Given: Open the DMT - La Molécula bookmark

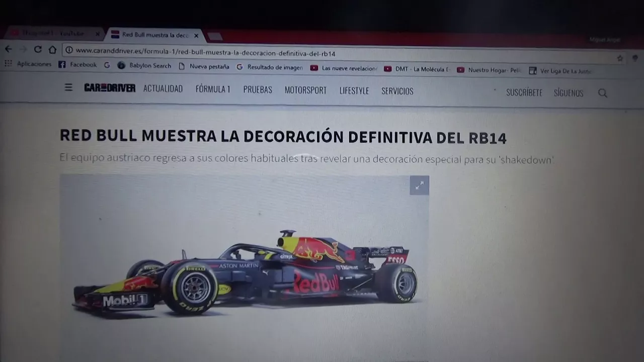Looking at the screenshot, I should (417, 69).
